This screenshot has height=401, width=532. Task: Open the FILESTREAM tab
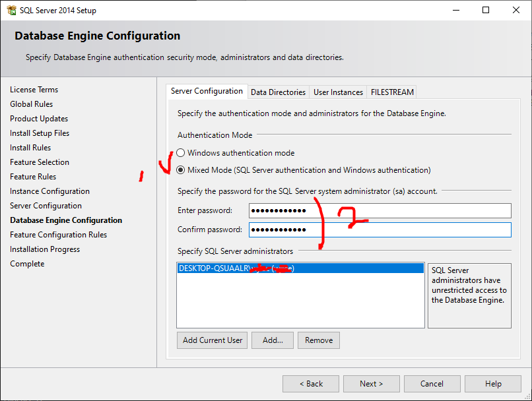[392, 92]
